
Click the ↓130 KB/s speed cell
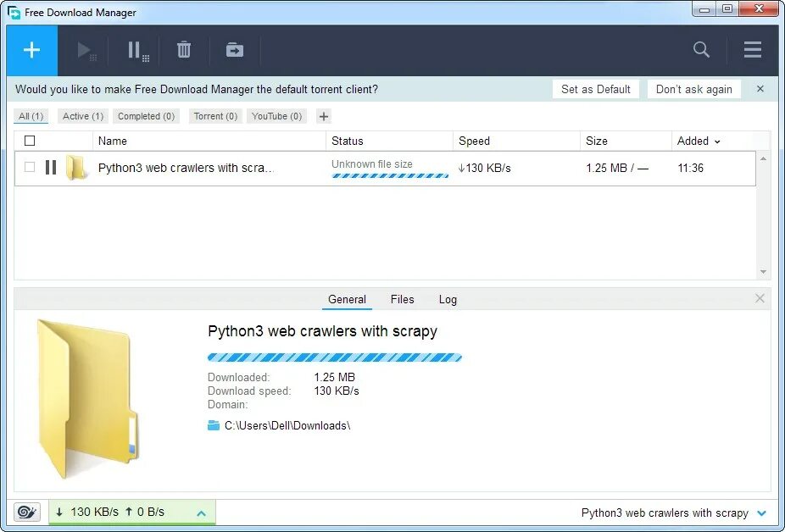coord(484,169)
